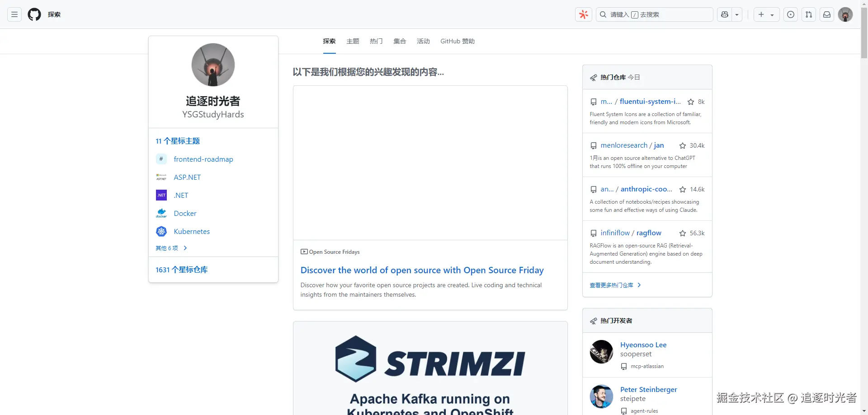
Task: Focus the search input field
Action: click(655, 14)
